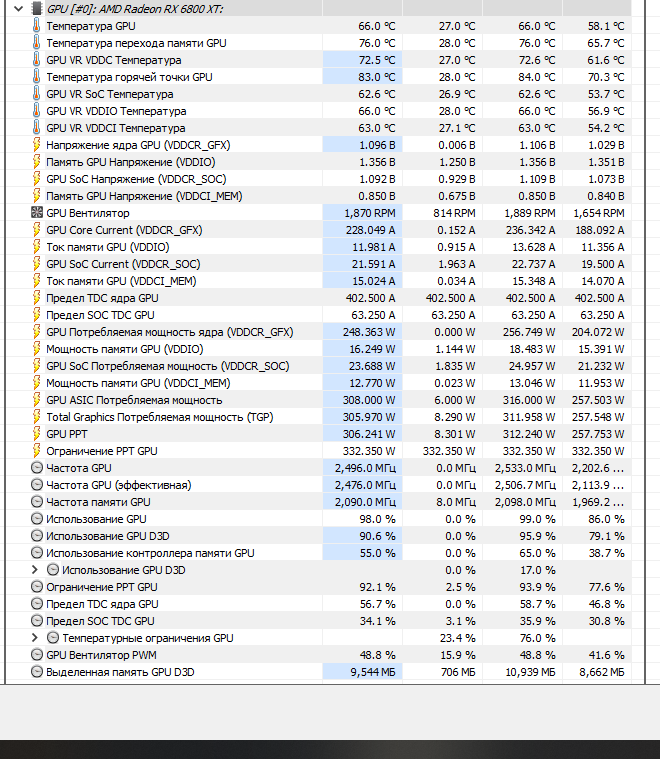Select Использование контроллера памяти GPU row label
Screen dimensions: 660x759
tap(150, 553)
